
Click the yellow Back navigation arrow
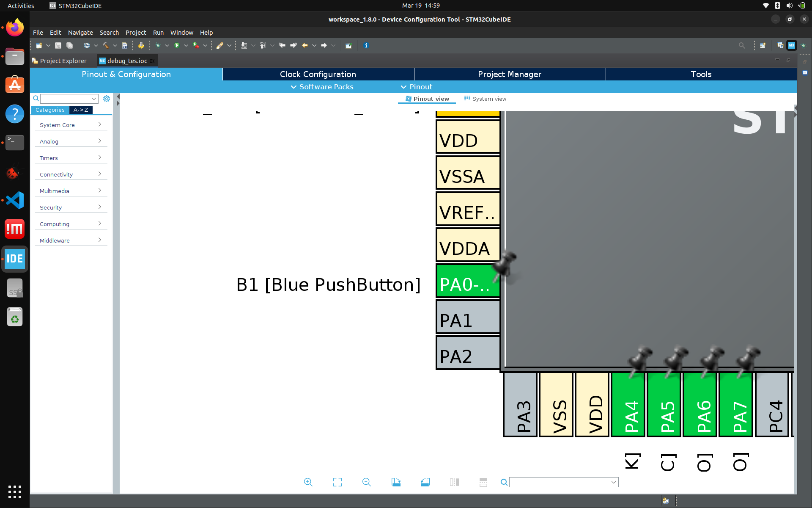(x=305, y=45)
